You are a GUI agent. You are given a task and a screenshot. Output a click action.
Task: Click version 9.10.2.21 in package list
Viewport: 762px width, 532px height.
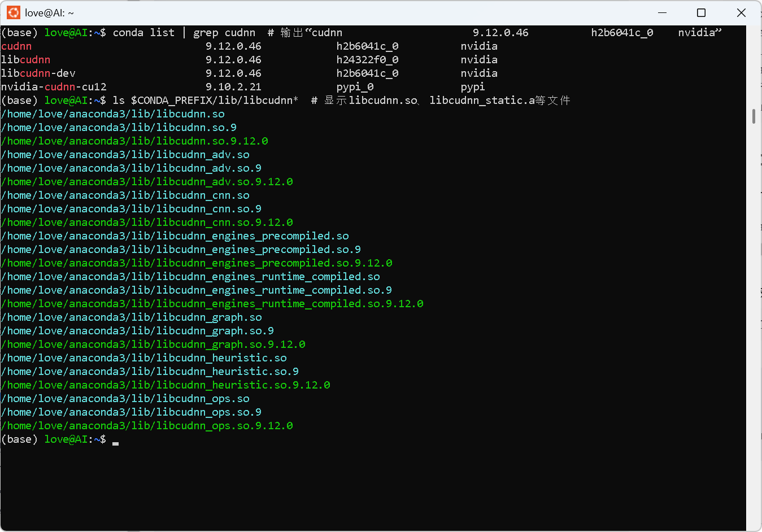(233, 87)
